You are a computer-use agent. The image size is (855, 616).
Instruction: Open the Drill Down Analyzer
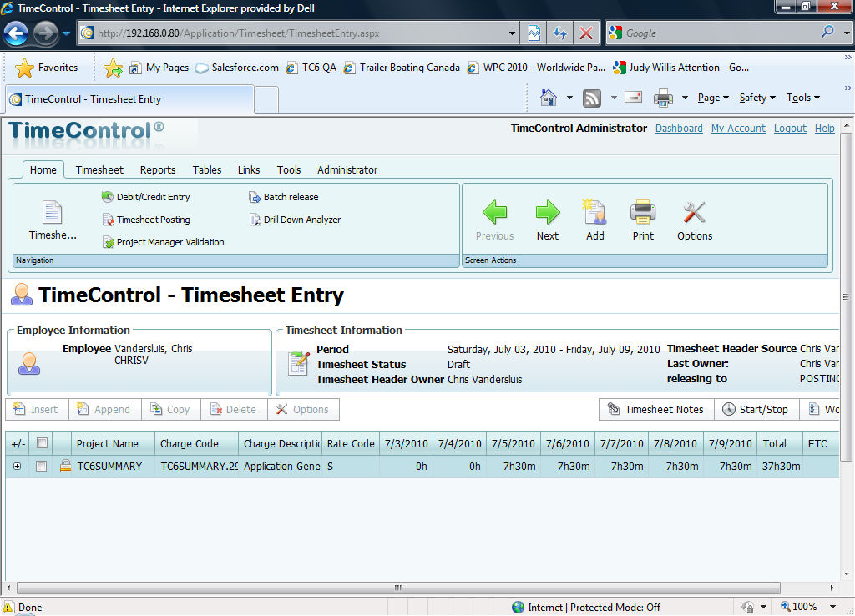point(295,220)
